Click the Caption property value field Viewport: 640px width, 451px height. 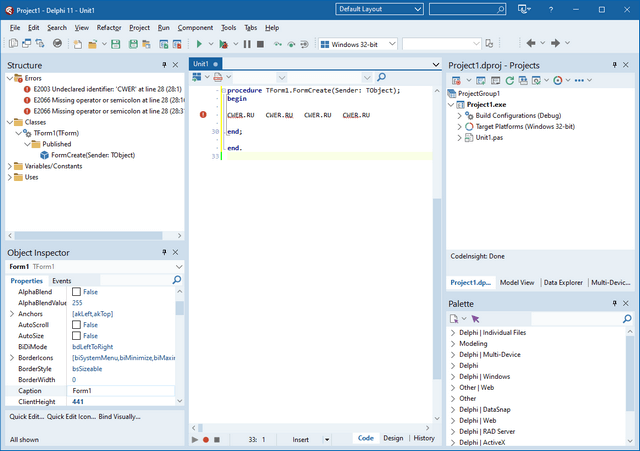point(120,391)
